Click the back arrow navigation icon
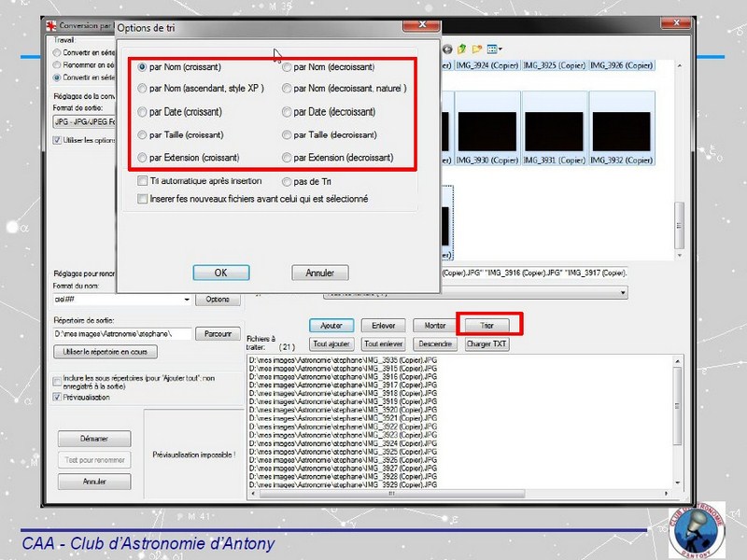Viewport: 747px width, 560px height. pos(448,49)
